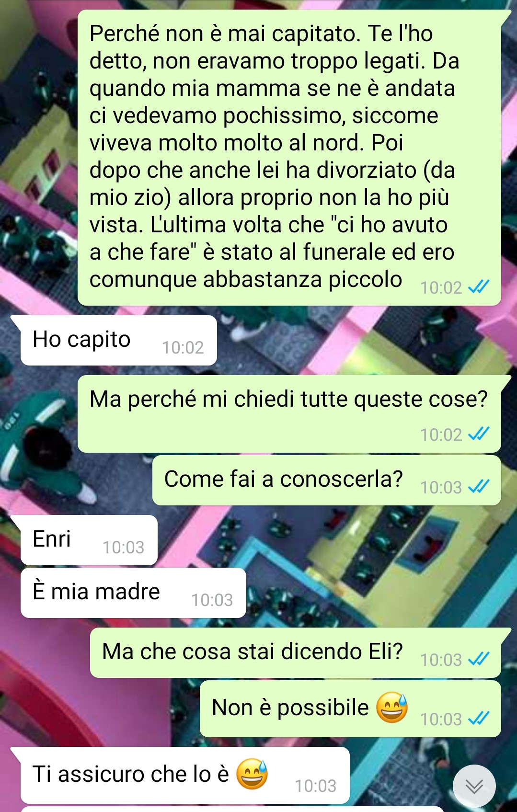Tap the 'Come fai a conoscerla?' message
This screenshot has height=812, width=517.
pos(327,480)
